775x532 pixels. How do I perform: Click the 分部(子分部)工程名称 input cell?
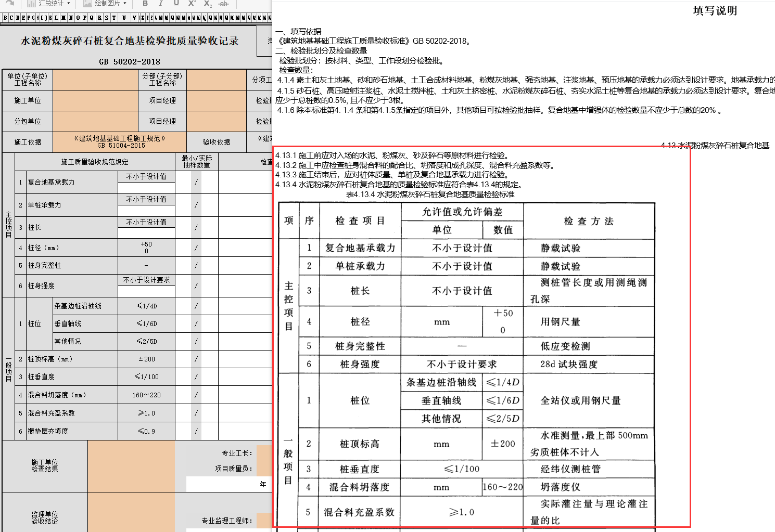(x=216, y=80)
